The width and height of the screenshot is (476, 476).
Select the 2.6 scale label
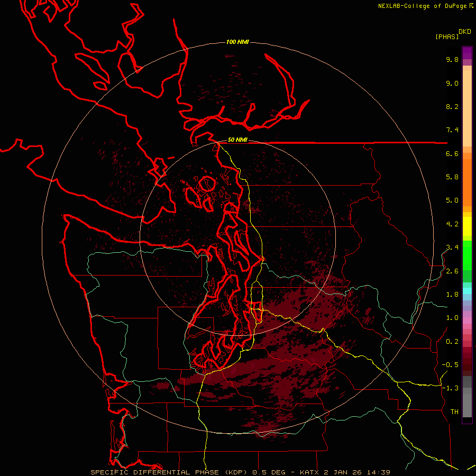452,271
